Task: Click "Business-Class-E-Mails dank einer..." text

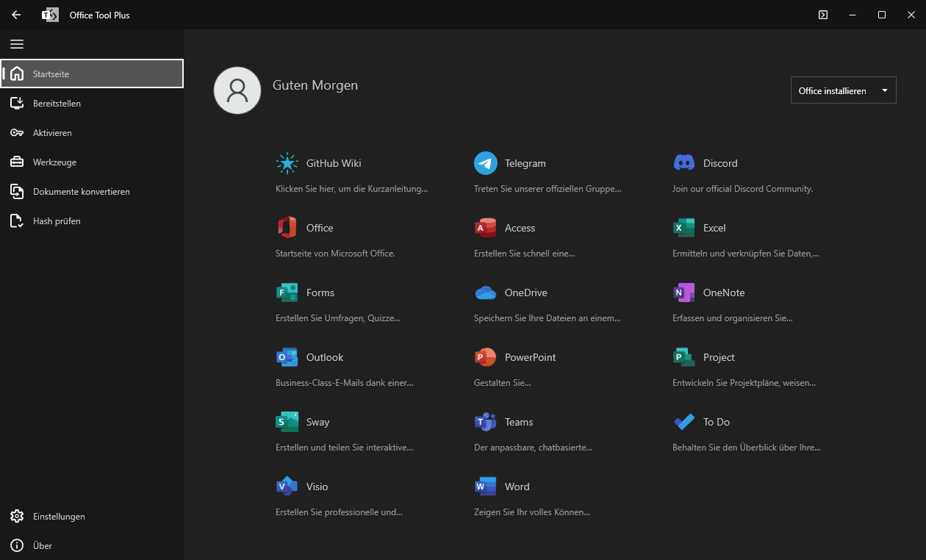Action: click(344, 383)
